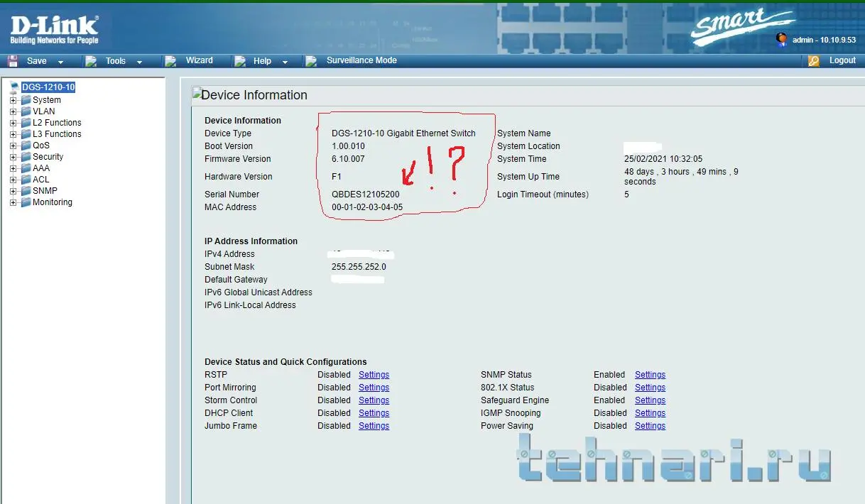Expand the VLAN tree node

pos(13,111)
